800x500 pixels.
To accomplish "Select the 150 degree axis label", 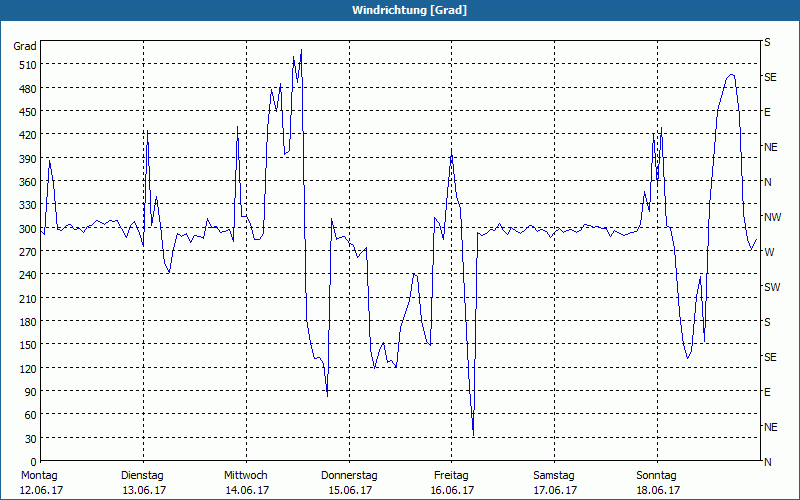I will 28,345.
